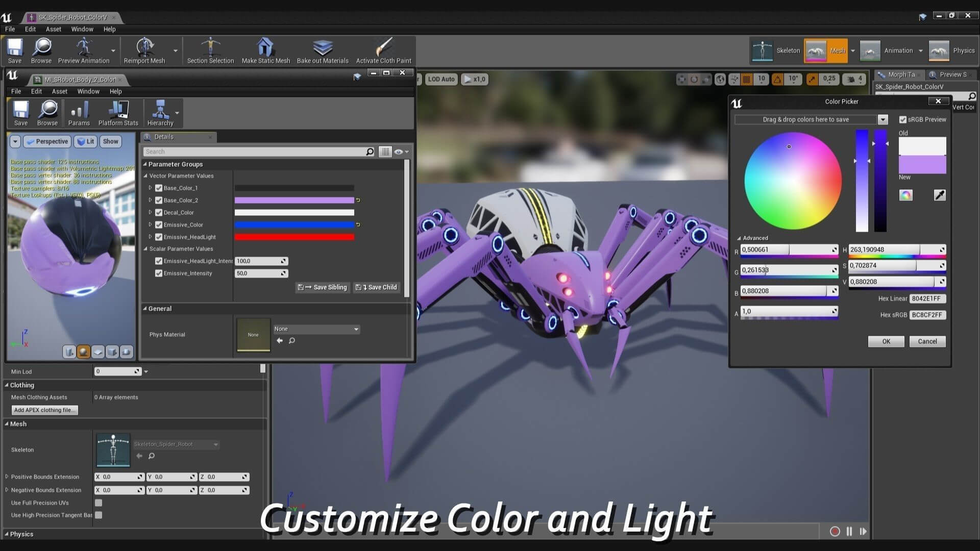Open Asset menu in material editor

click(59, 91)
